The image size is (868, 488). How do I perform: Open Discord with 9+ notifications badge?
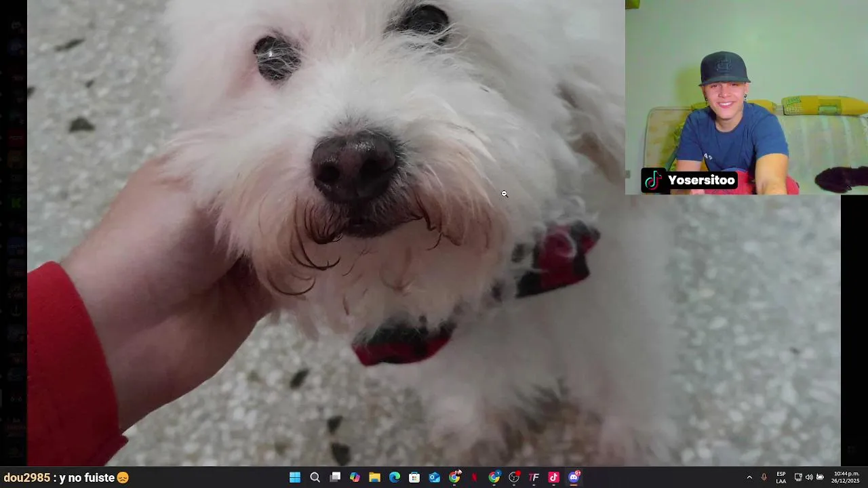[574, 477]
